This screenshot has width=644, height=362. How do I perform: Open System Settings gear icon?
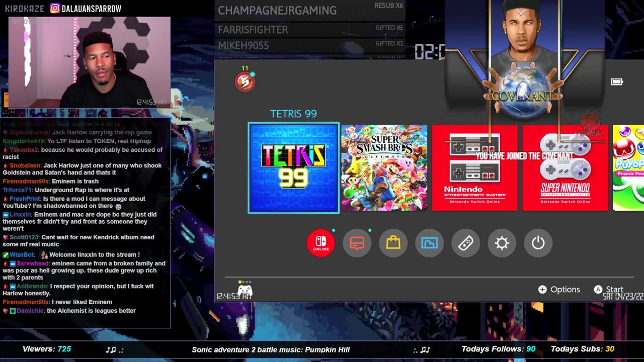(502, 243)
